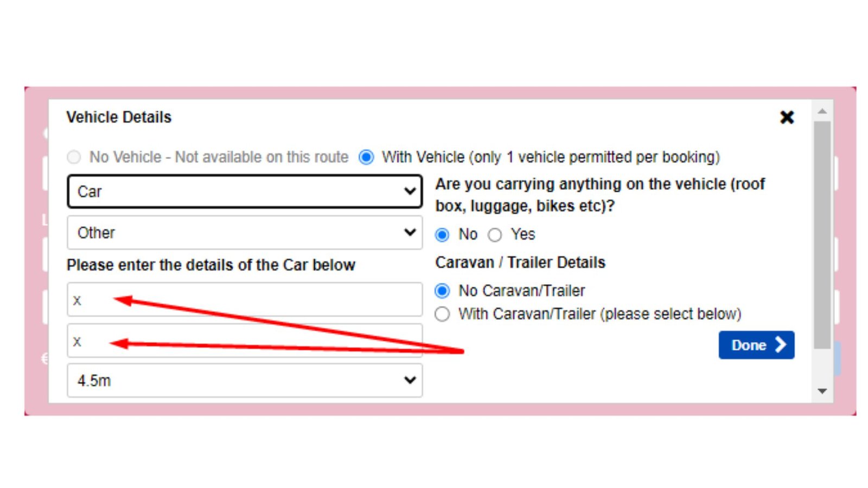
Task: Select the No Caravan/Trailer option
Action: click(442, 291)
